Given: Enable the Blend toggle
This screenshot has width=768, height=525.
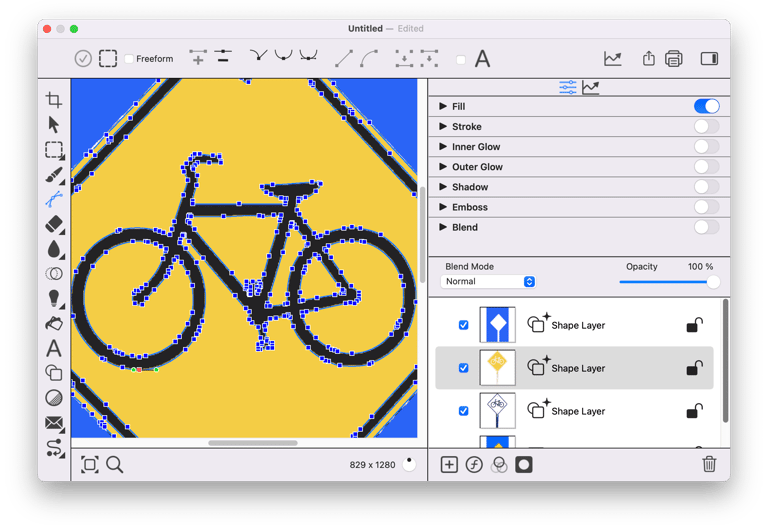Looking at the screenshot, I should pos(706,227).
